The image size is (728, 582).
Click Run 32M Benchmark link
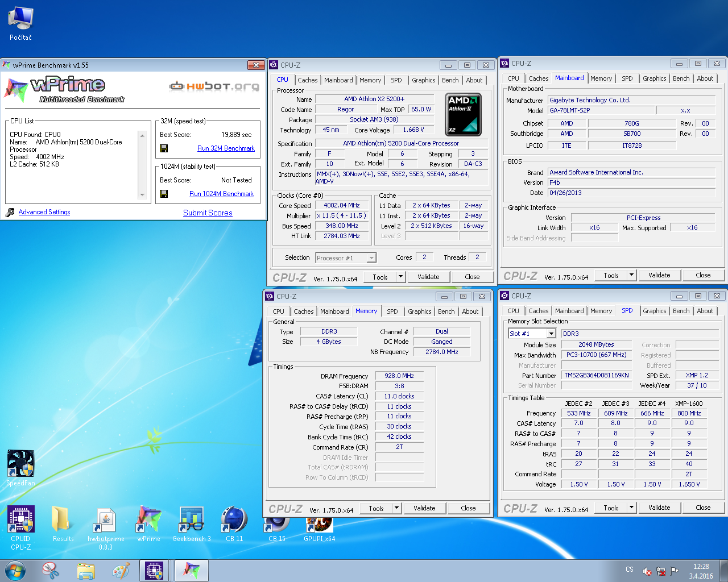click(x=226, y=148)
